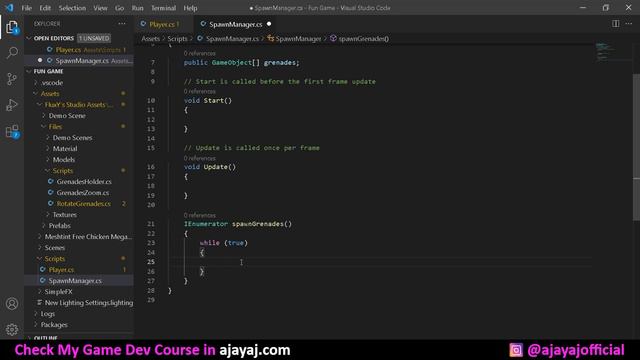Open editor more actions ellipsis
The image size is (640, 360).
point(629,24)
